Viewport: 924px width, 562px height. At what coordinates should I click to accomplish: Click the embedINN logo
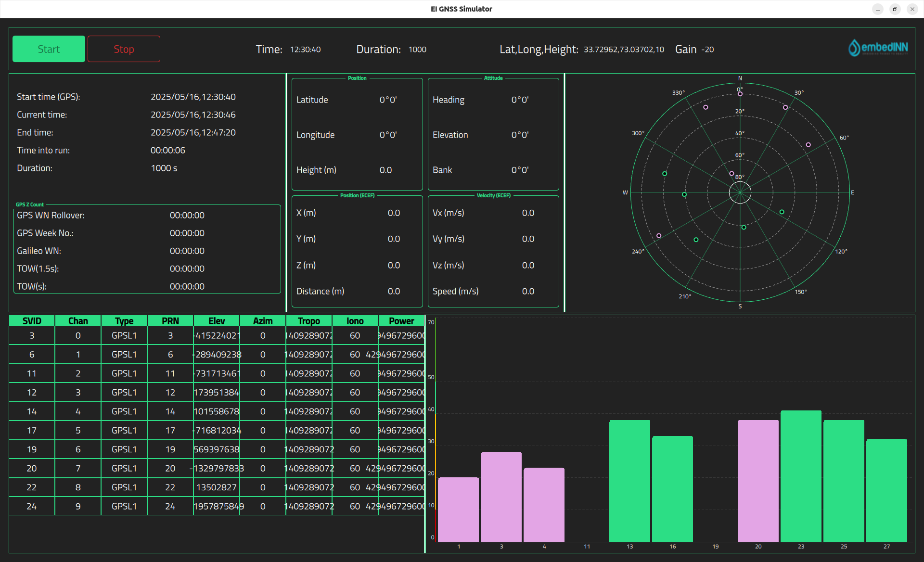pyautogui.click(x=879, y=48)
